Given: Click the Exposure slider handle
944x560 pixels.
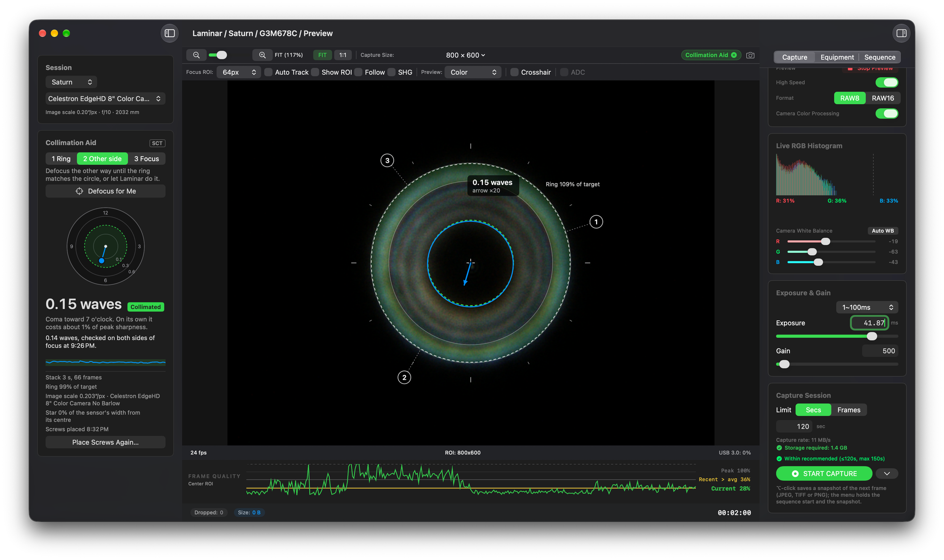Looking at the screenshot, I should [872, 336].
